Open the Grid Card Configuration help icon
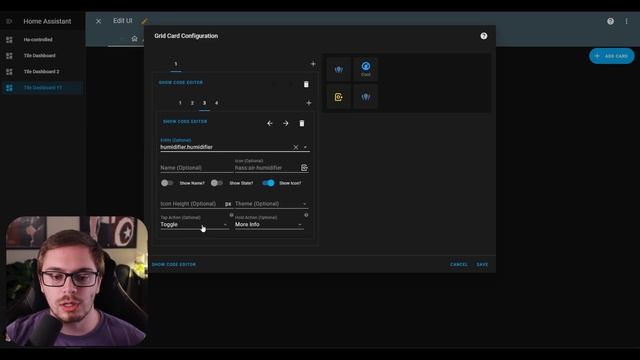The height and width of the screenshot is (360, 640). pyautogui.click(x=484, y=36)
